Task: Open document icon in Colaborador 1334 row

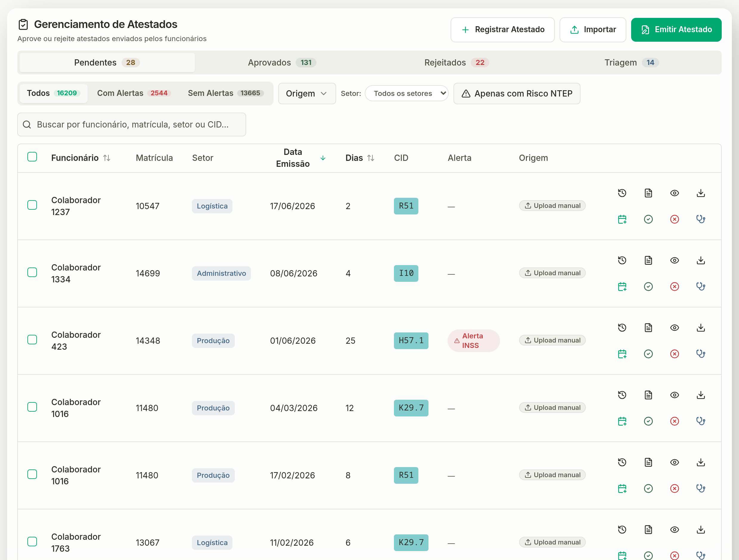Action: point(648,260)
